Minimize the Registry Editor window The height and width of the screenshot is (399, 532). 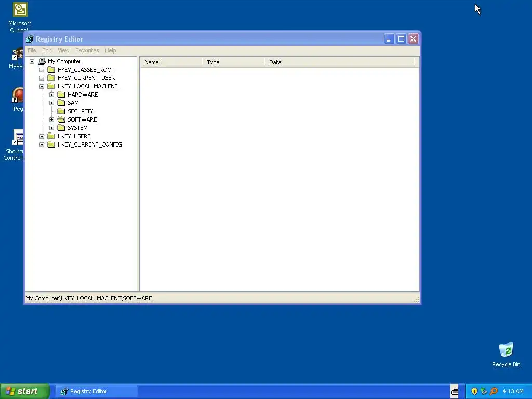[x=389, y=39]
